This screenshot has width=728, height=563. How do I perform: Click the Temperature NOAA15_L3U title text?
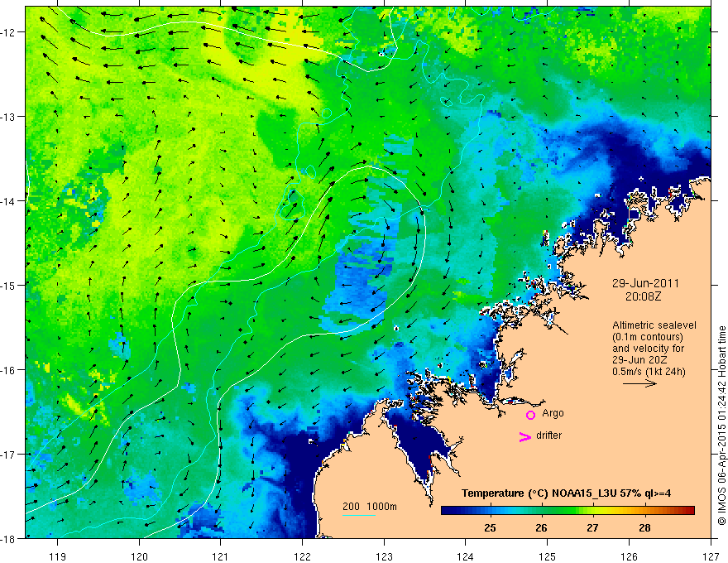coord(566,493)
